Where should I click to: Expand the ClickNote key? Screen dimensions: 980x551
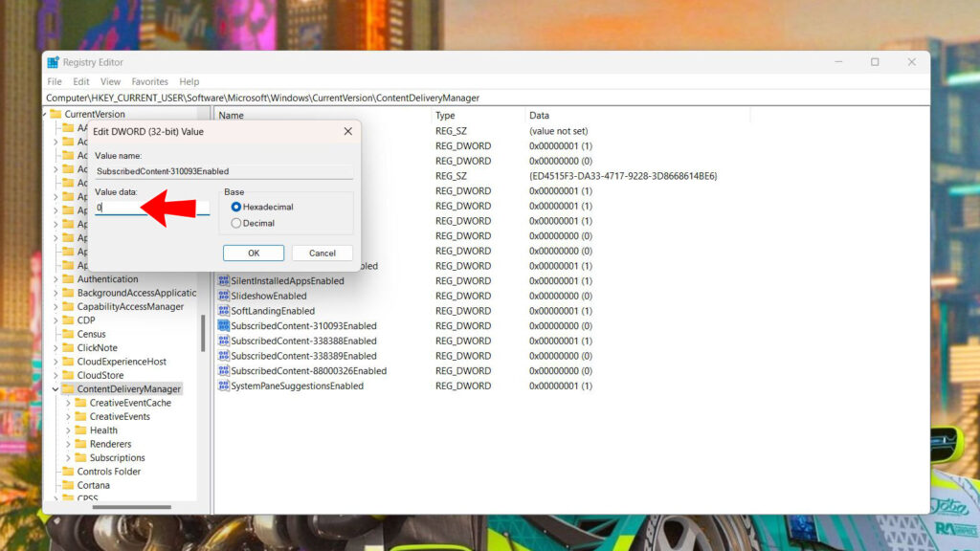(x=56, y=348)
